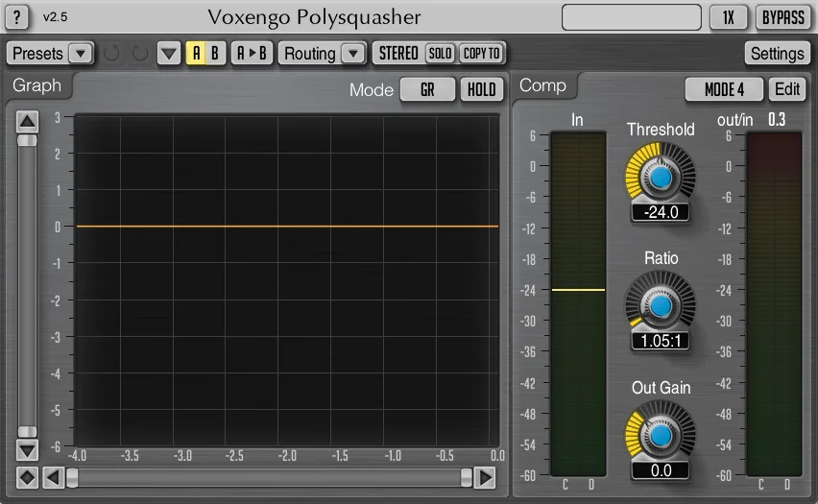Click the orange gain reduction line in graph

coord(287,226)
